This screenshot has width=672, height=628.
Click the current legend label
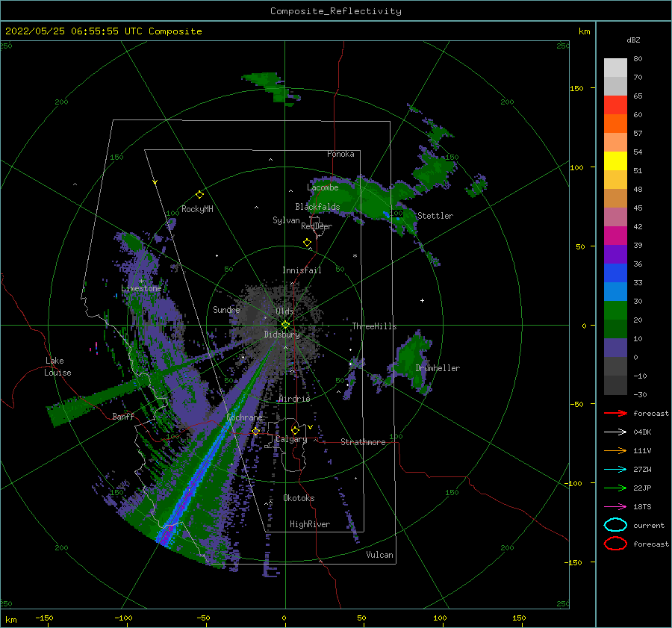point(649,525)
